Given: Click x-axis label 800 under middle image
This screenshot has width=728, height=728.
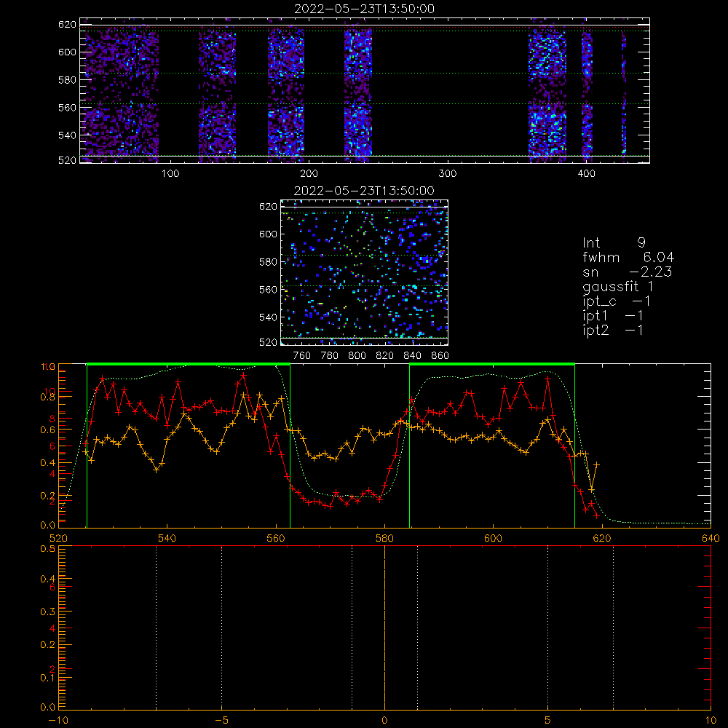Looking at the screenshot, I should point(357,356).
